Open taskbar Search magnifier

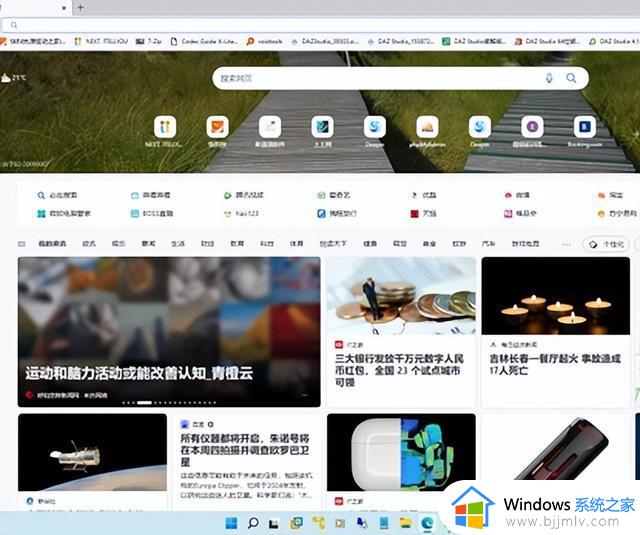point(253,523)
